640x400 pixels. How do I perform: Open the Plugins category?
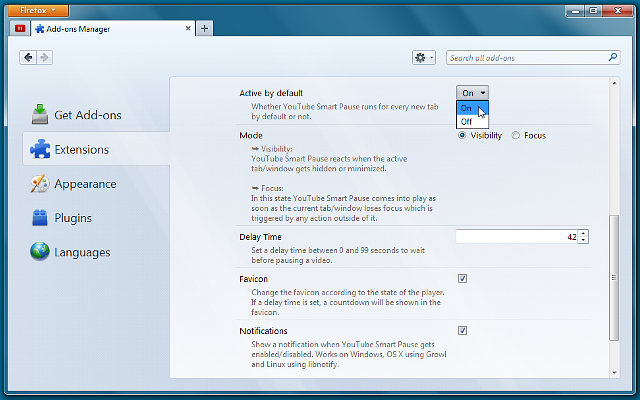[x=96, y=218]
